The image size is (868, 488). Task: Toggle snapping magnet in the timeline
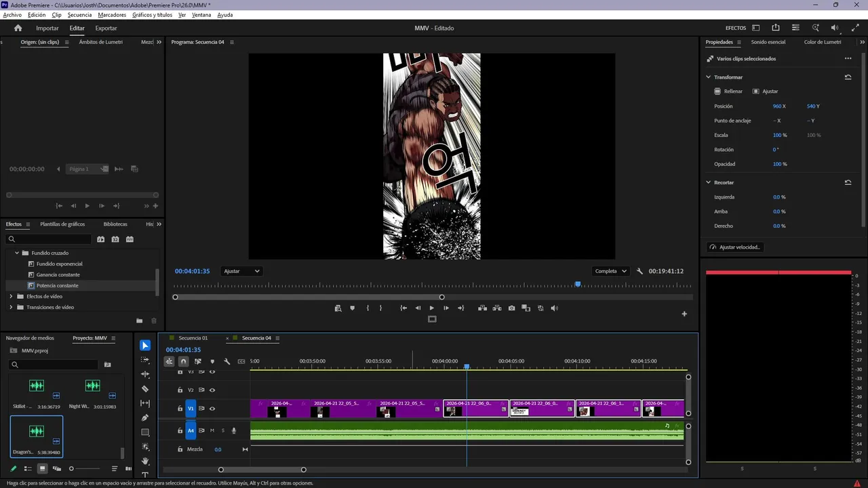coord(183,361)
